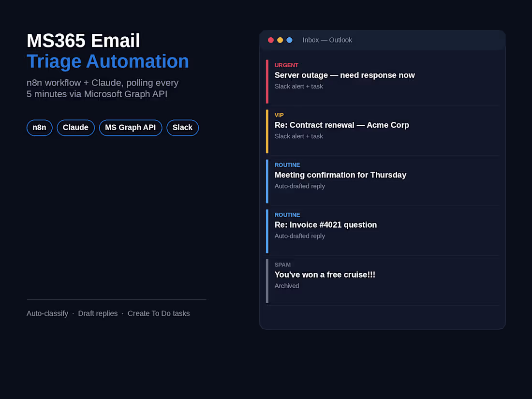Click ROUTINE label above Meeting confirmation
The image size is (532, 399).
(287, 165)
